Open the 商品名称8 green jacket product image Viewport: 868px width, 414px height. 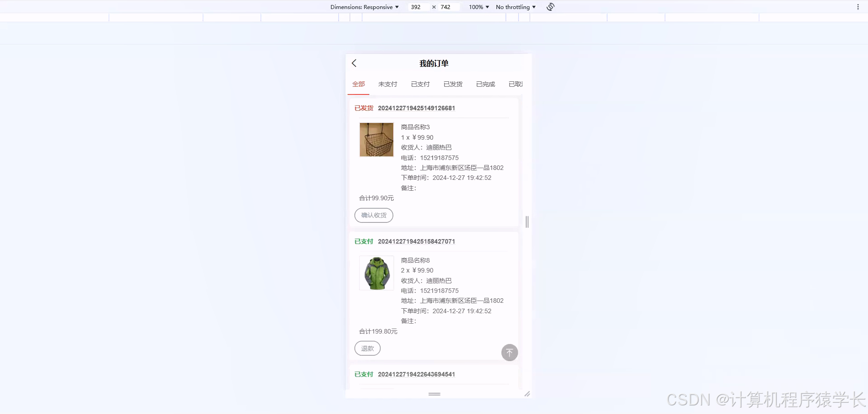click(376, 273)
